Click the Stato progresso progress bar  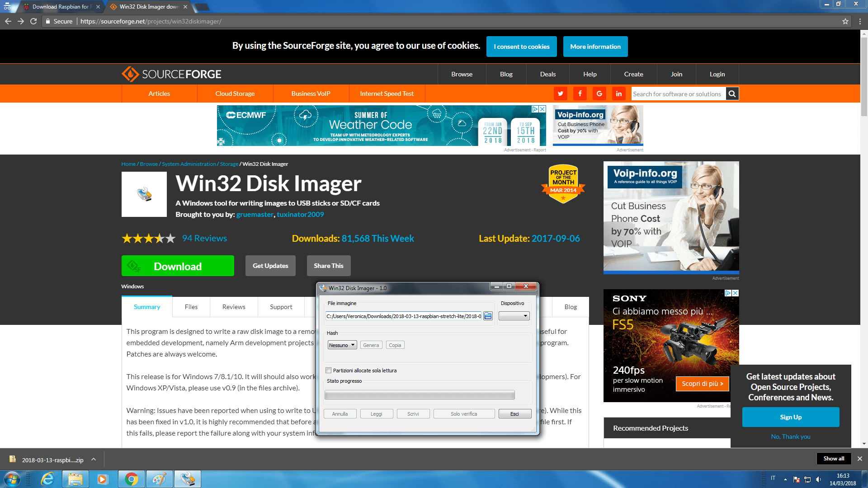pyautogui.click(x=420, y=395)
